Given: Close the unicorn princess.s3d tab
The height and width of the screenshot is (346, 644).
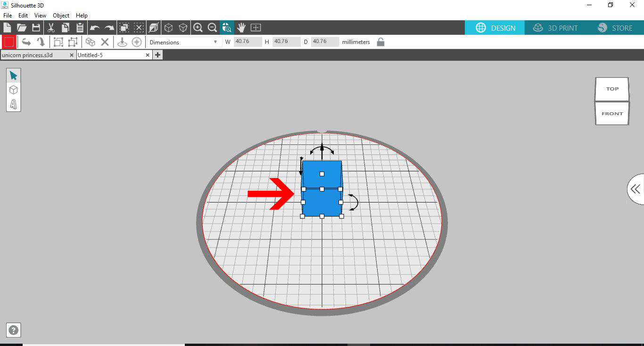Looking at the screenshot, I should (x=72, y=55).
